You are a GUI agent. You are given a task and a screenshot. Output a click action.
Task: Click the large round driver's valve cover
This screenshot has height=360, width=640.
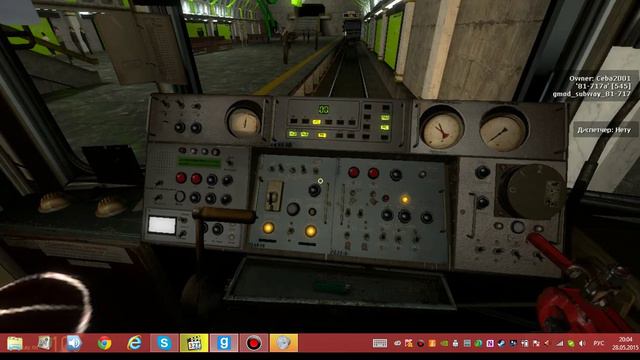tap(535, 191)
